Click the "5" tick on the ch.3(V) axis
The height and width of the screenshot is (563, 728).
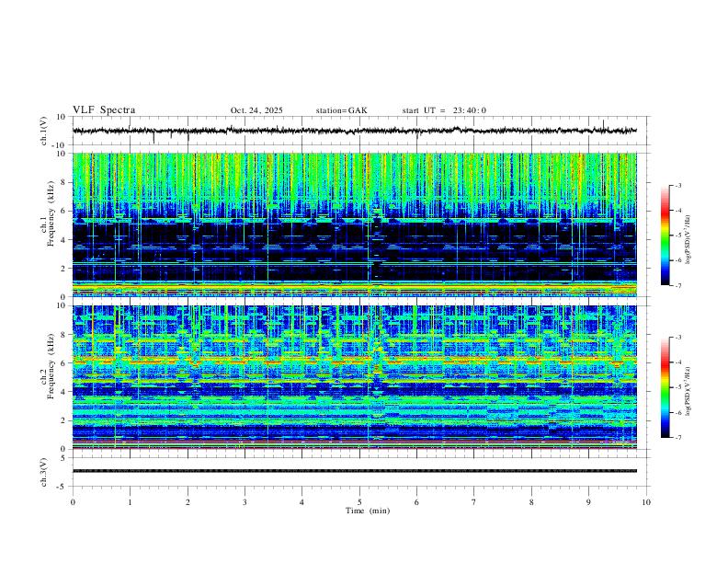(x=64, y=458)
